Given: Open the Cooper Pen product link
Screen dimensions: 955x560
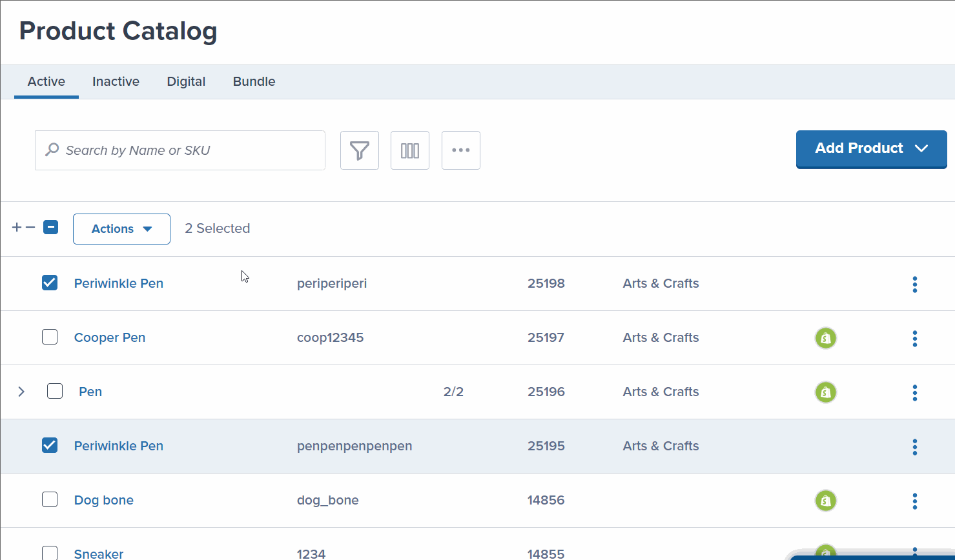Looking at the screenshot, I should coord(110,337).
